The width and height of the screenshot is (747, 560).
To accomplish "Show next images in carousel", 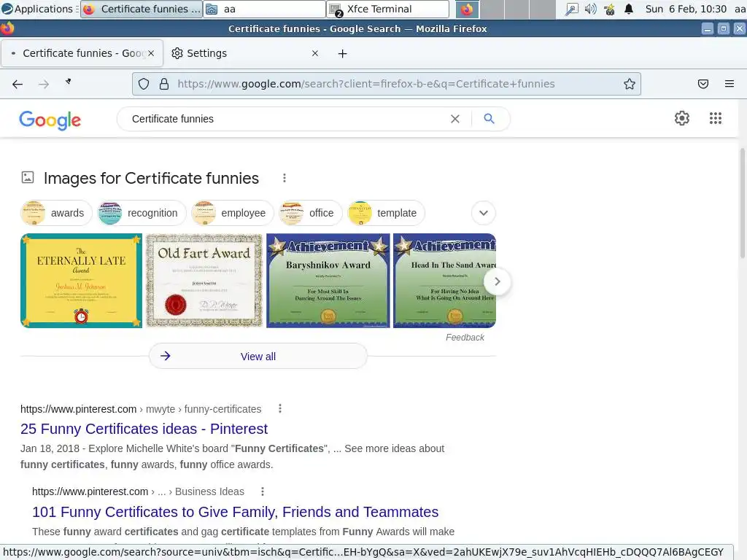I will click(x=497, y=281).
